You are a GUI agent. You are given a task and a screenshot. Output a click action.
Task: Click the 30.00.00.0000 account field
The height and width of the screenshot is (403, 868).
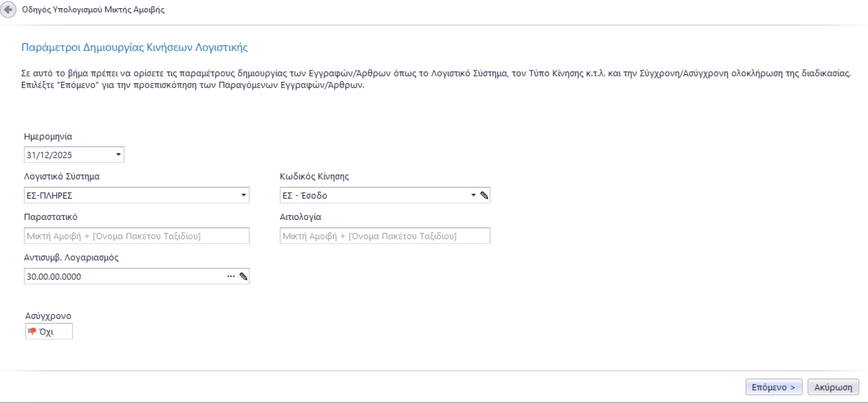pyautogui.click(x=124, y=277)
